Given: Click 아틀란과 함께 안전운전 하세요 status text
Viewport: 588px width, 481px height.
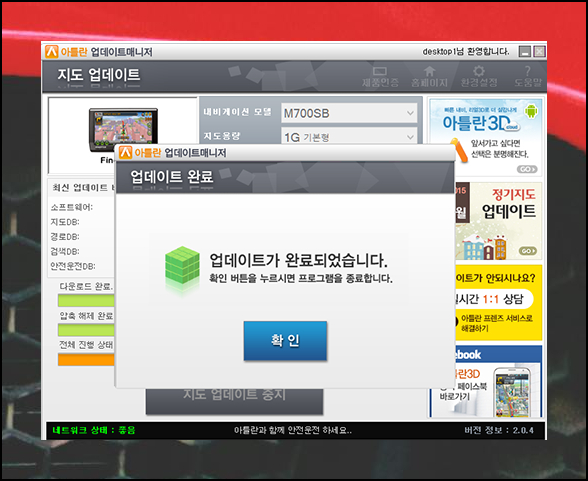Looking at the screenshot, I should coord(293,430).
